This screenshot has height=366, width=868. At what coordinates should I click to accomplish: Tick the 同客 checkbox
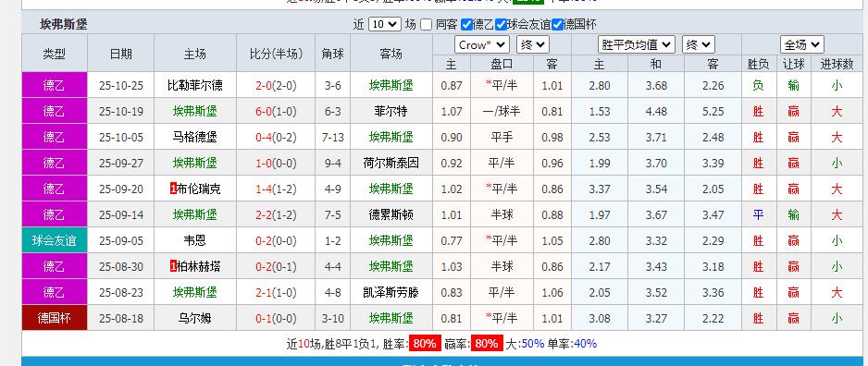tap(426, 24)
